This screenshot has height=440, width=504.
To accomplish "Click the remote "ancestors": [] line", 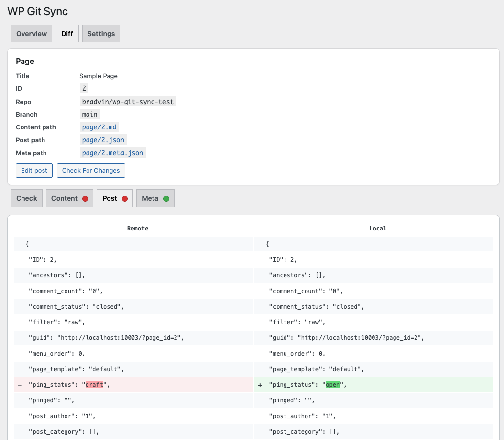I will [x=133, y=275].
